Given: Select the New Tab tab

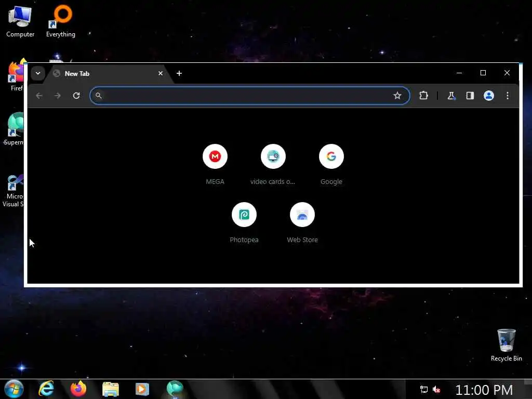Looking at the screenshot, I should pos(109,74).
